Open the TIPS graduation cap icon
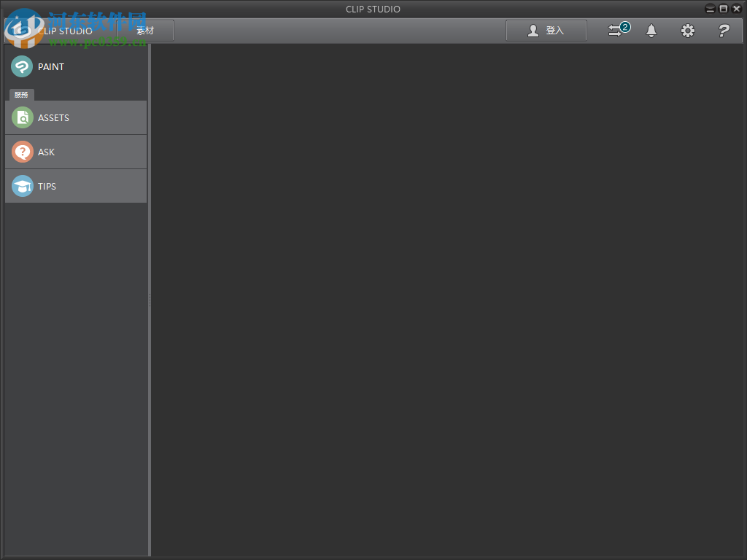This screenshot has width=747, height=560. point(21,186)
